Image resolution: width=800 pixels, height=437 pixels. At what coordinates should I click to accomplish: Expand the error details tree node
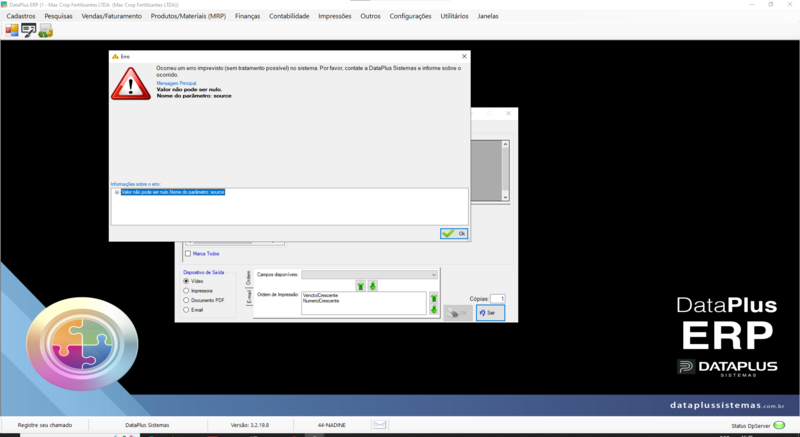(x=117, y=192)
